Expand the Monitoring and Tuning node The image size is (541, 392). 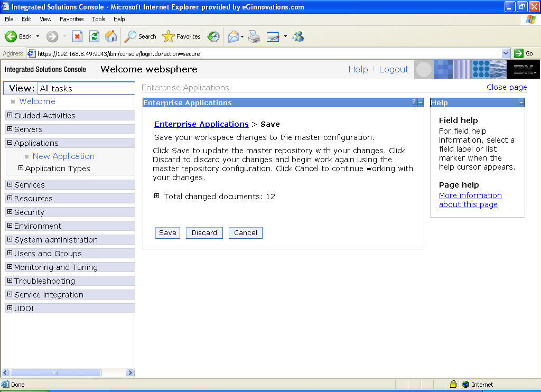pyautogui.click(x=10, y=267)
